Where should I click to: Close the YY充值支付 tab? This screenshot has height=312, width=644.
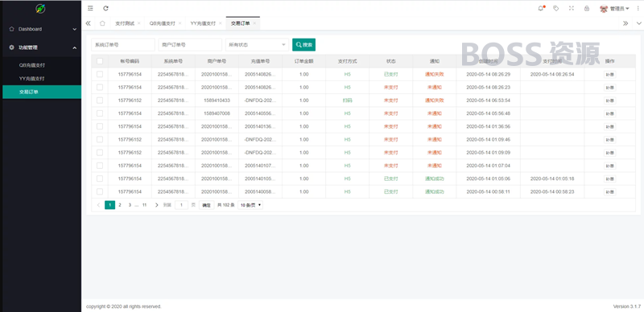[x=220, y=23]
